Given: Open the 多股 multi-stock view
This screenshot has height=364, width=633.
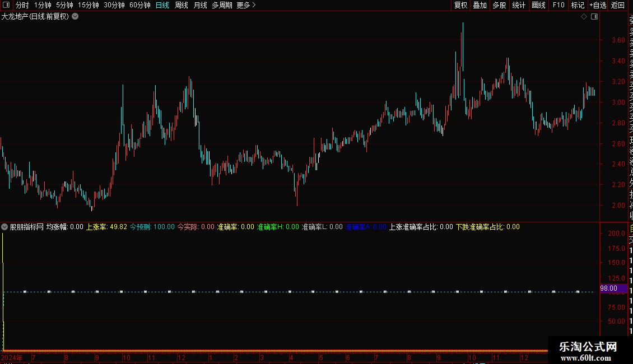Looking at the screenshot, I should pos(499,5).
